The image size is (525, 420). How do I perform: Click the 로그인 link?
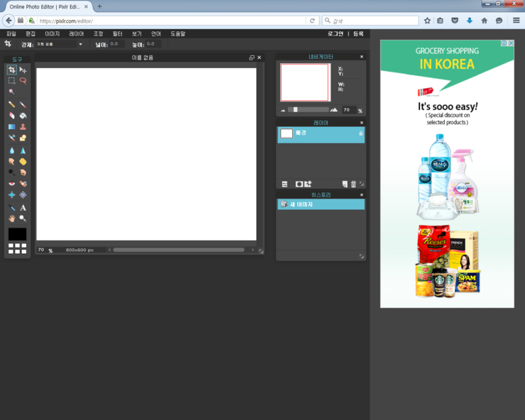coord(335,33)
